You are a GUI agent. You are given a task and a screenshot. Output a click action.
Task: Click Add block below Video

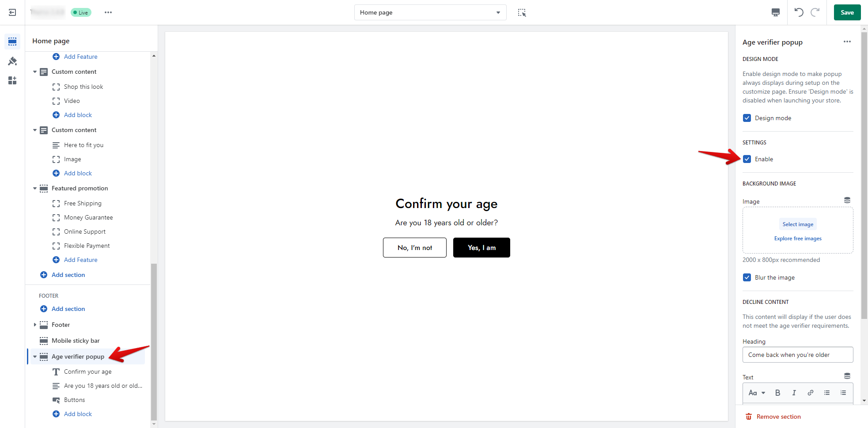[78, 115]
